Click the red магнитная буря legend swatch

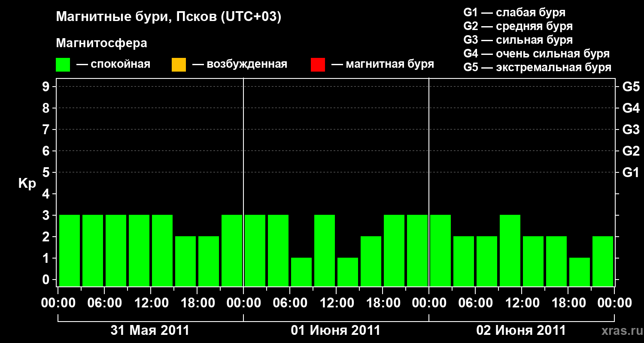pos(318,65)
